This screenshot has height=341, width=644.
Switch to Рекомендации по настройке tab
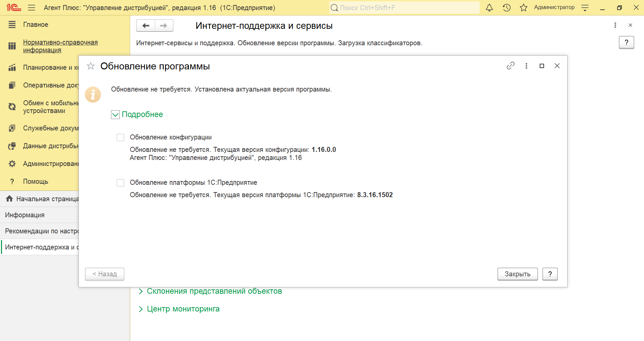[x=40, y=231]
